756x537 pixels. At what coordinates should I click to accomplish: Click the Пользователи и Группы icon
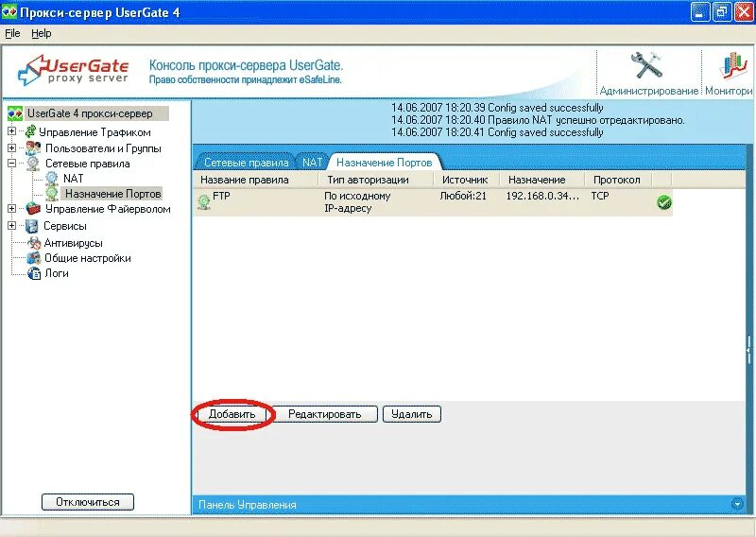[33, 148]
